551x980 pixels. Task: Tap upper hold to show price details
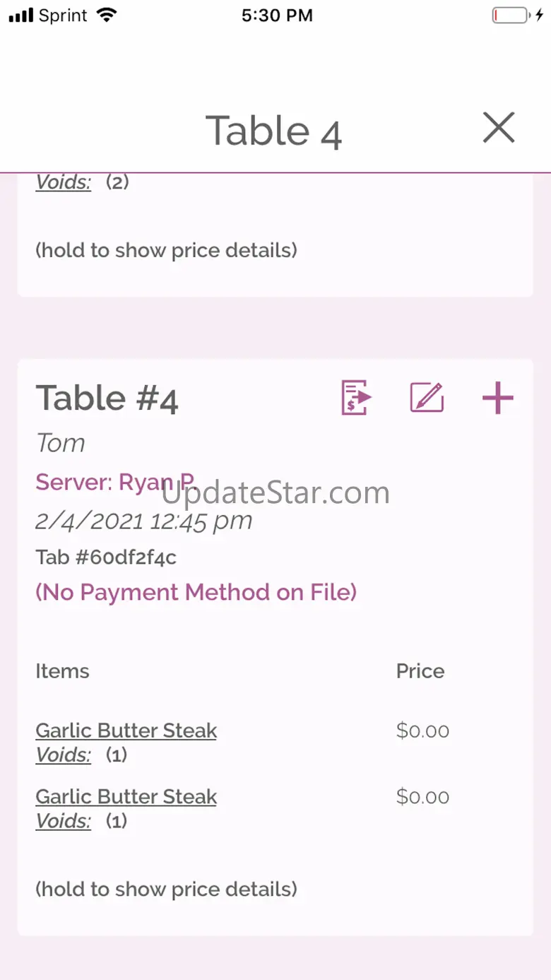166,250
